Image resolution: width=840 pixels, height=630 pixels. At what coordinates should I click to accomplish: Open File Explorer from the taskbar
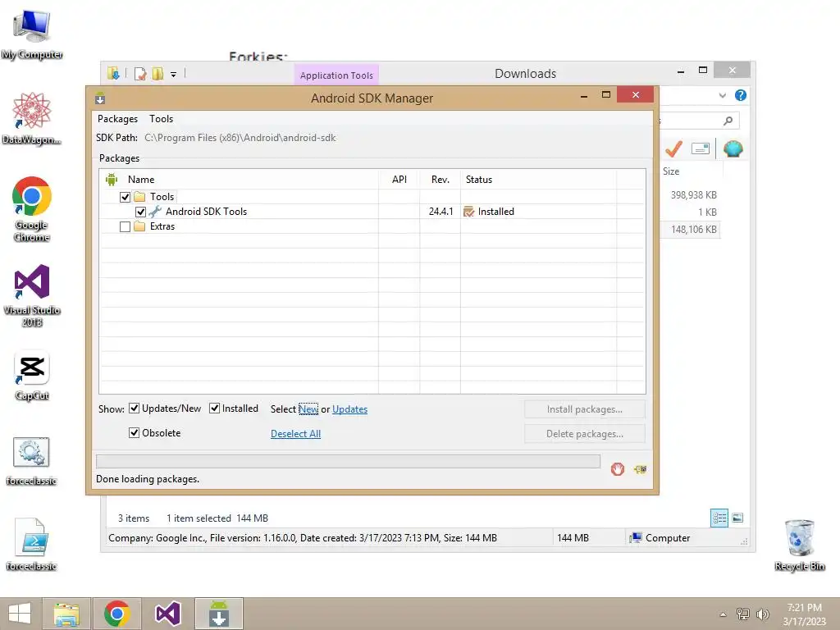[x=66, y=614]
